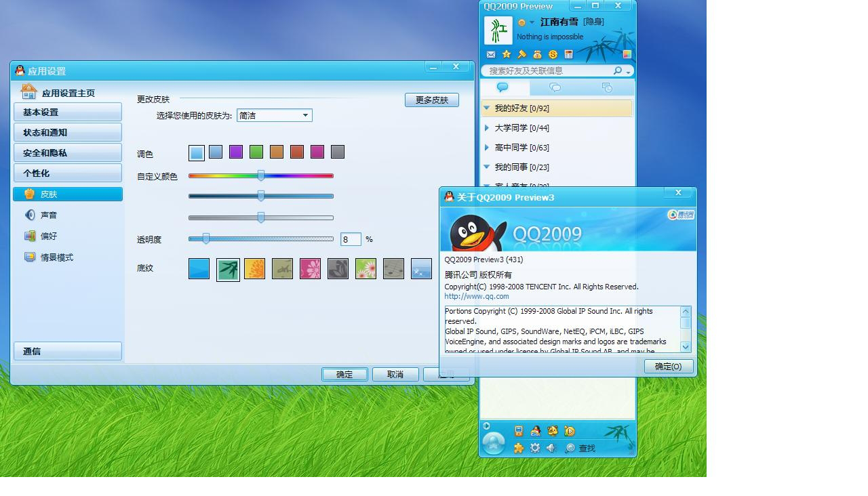Open the news page icon in QQ panel

(x=568, y=54)
